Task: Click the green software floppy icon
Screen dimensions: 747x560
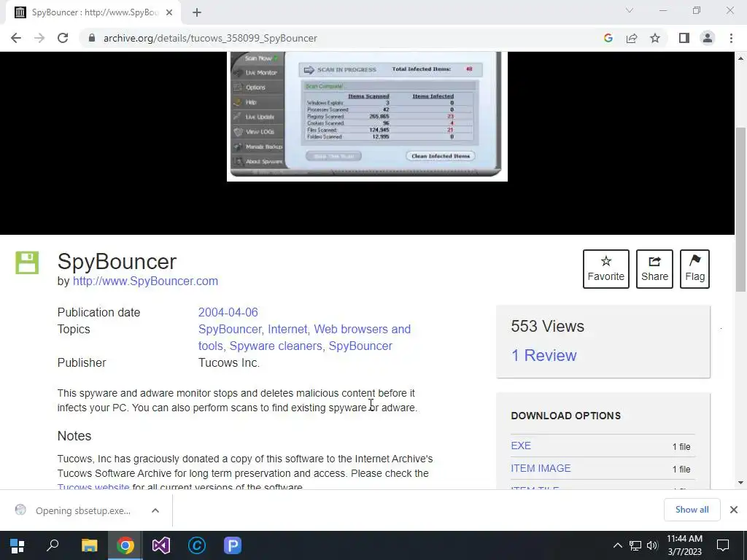Action: click(27, 262)
